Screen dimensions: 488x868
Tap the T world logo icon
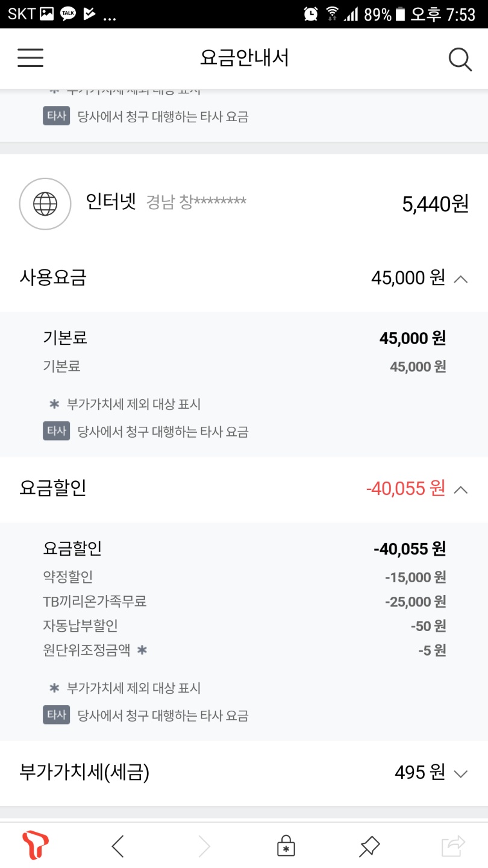pyautogui.click(x=36, y=846)
